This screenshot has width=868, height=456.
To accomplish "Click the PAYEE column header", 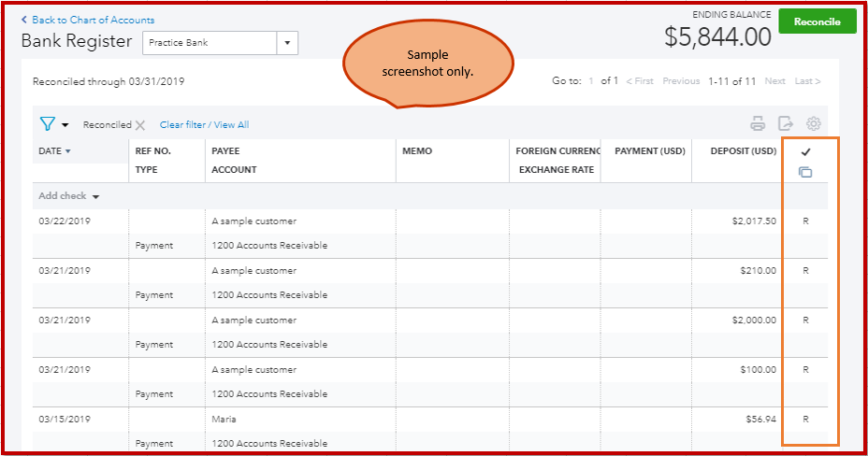I will (225, 150).
